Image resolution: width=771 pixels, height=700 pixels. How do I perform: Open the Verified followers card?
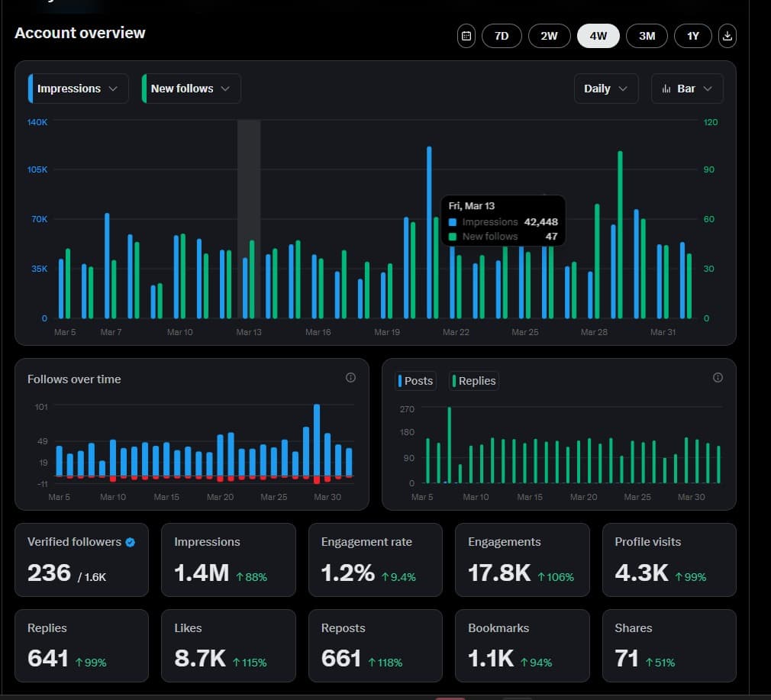tap(82, 560)
